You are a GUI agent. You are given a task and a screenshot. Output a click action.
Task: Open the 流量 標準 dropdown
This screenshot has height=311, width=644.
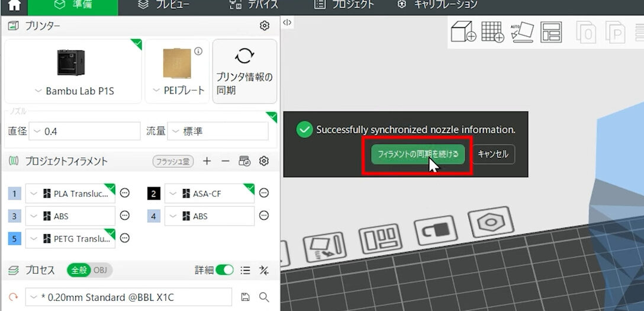click(218, 132)
